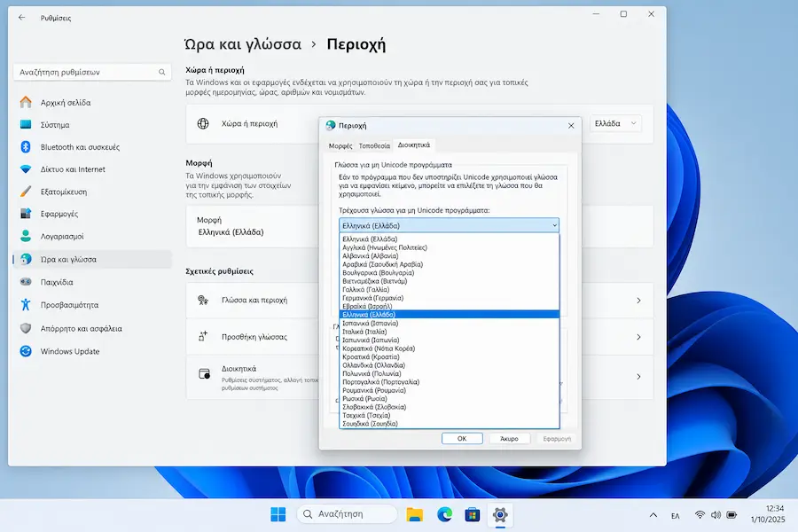Click OK in Περιοχή dialog
This screenshot has width=798, height=532.
[x=462, y=438]
